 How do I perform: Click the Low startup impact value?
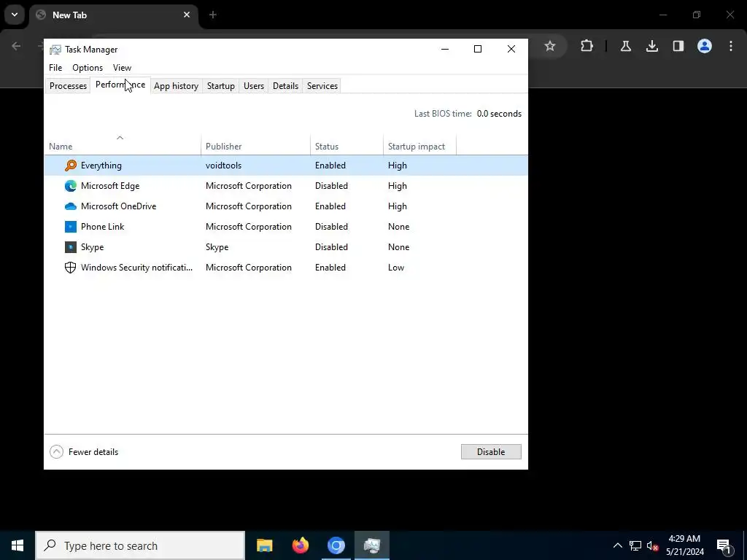tap(396, 268)
